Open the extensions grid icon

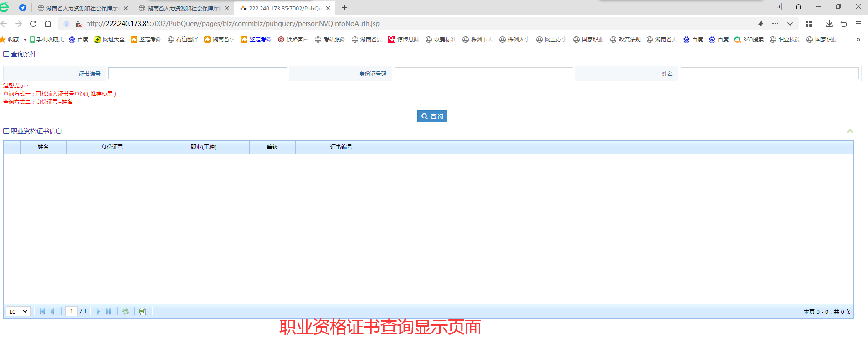click(809, 24)
